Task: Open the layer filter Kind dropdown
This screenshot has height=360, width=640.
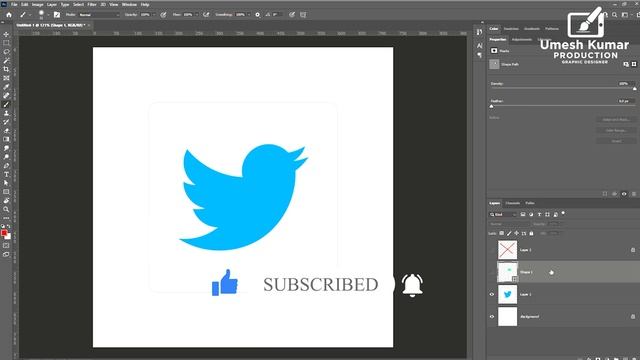Action: pos(503,214)
